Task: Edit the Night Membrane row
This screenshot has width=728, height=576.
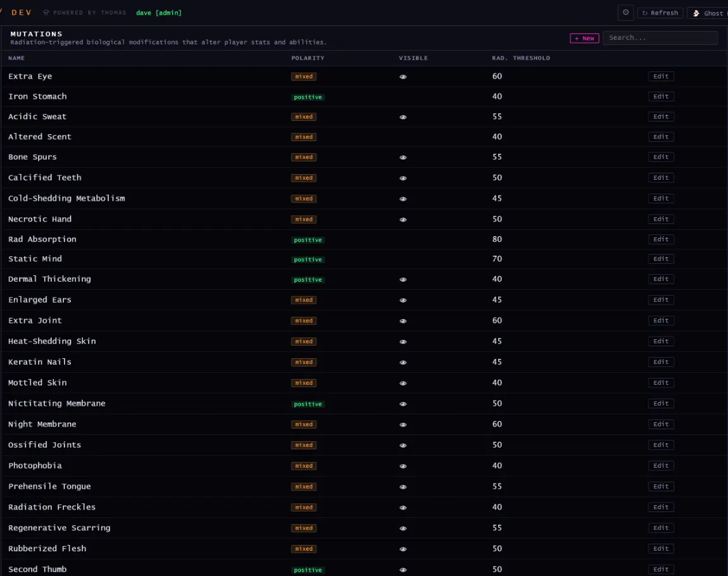Action: point(661,423)
